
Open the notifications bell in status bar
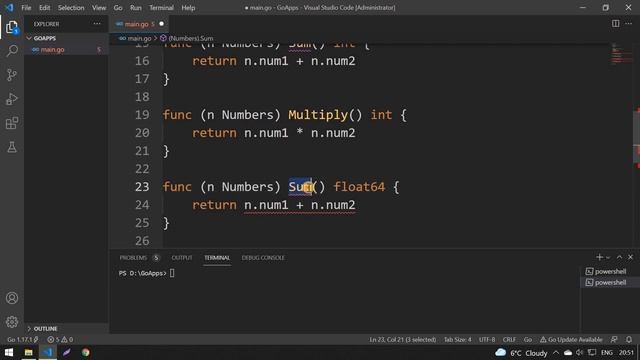click(629, 340)
